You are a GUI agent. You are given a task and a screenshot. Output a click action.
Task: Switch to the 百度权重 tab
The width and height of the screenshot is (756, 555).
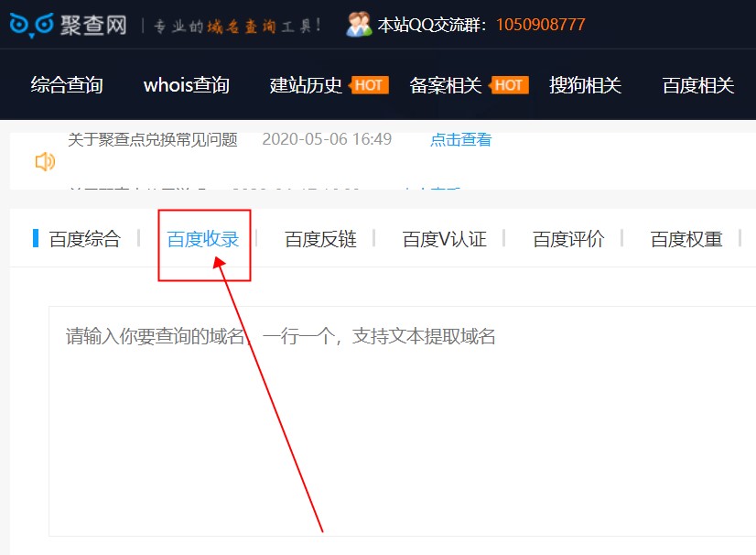coord(685,238)
